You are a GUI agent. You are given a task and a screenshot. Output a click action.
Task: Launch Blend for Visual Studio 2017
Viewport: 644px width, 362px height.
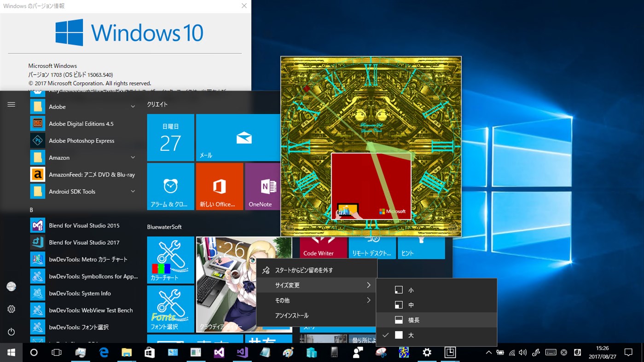click(84, 242)
